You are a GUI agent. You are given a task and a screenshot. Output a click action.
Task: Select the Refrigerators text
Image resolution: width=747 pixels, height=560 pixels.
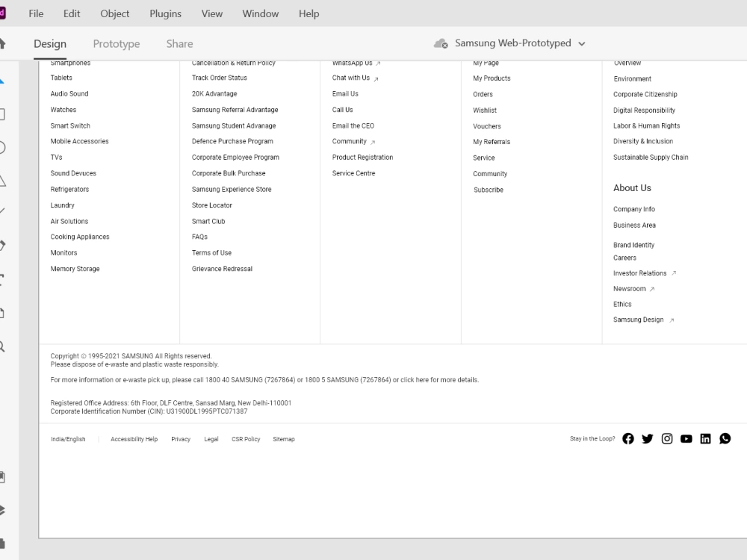(x=69, y=189)
